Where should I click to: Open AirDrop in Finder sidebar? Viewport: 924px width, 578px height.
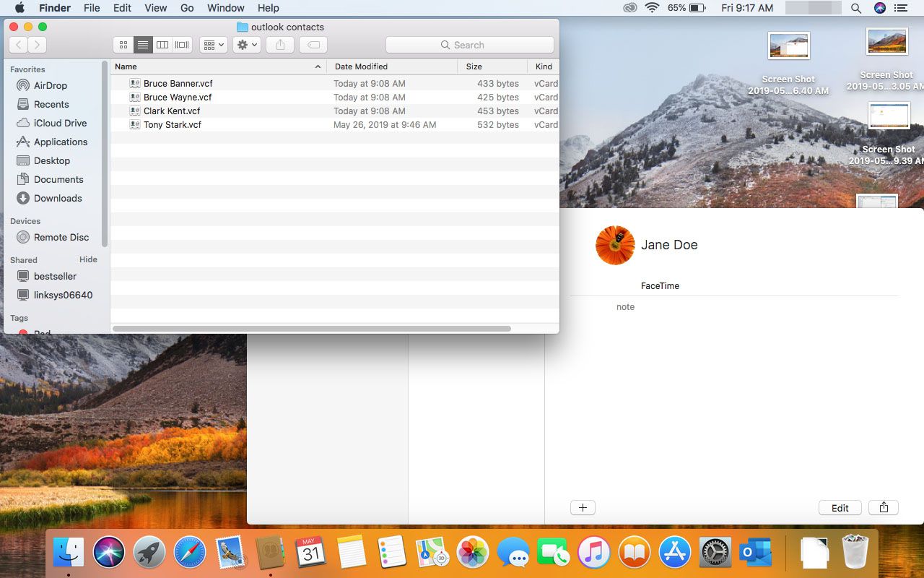pyautogui.click(x=51, y=85)
